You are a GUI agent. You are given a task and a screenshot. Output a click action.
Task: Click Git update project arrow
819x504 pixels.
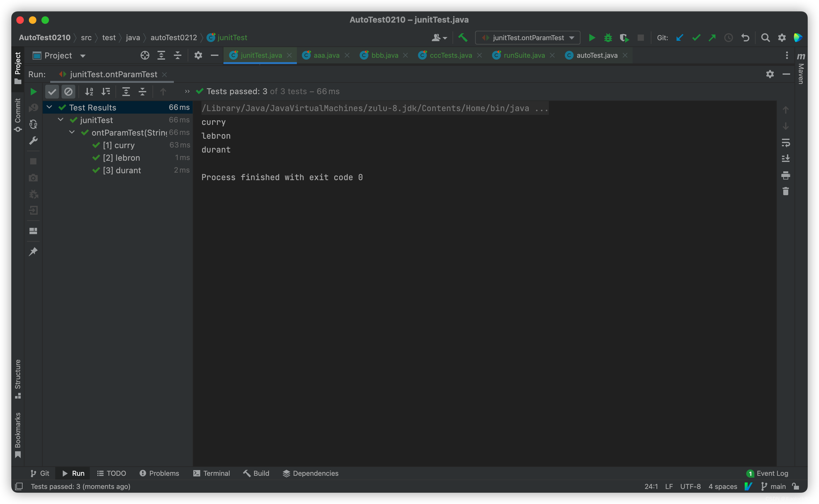(680, 38)
